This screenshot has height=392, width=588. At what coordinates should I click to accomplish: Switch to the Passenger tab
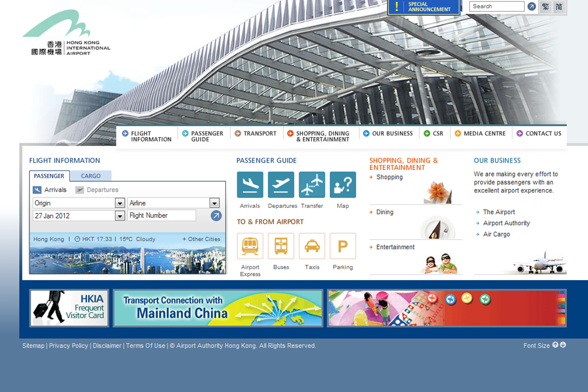pyautogui.click(x=49, y=176)
